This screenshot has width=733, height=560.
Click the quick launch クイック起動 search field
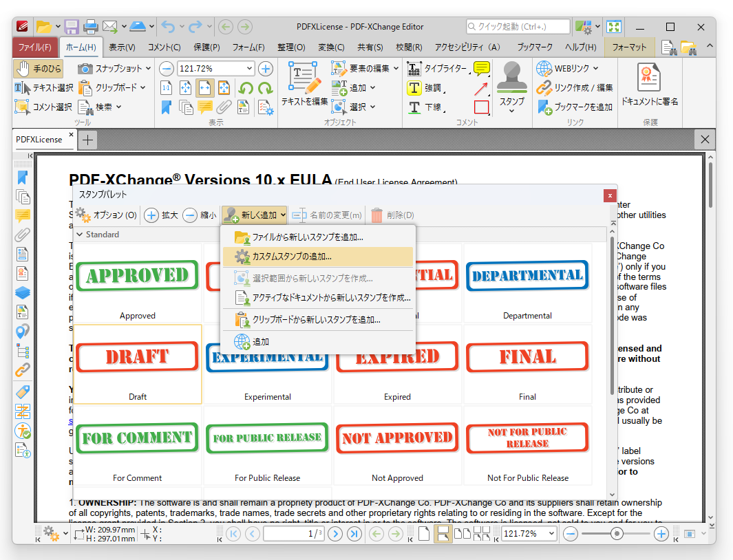[518, 27]
